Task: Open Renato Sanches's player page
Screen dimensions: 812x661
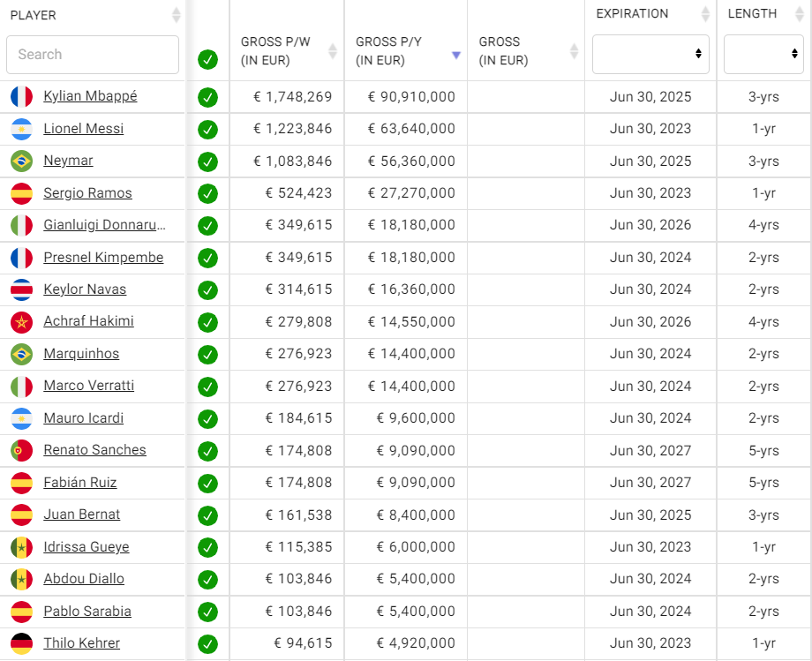Action: coord(94,450)
